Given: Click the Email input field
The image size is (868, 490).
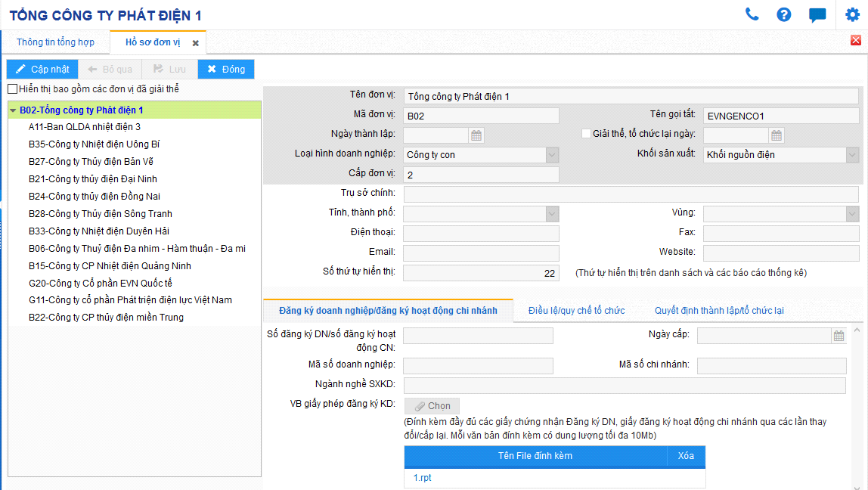Looking at the screenshot, I should 481,253.
